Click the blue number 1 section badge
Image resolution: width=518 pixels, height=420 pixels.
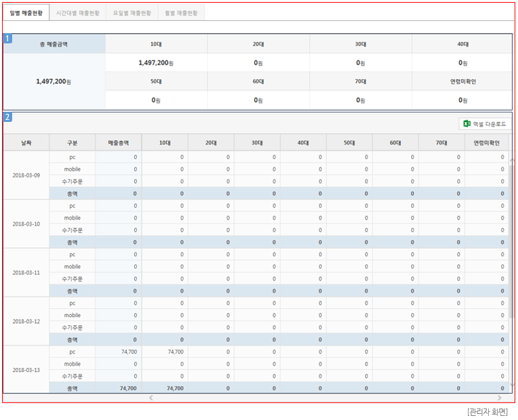click(7, 39)
